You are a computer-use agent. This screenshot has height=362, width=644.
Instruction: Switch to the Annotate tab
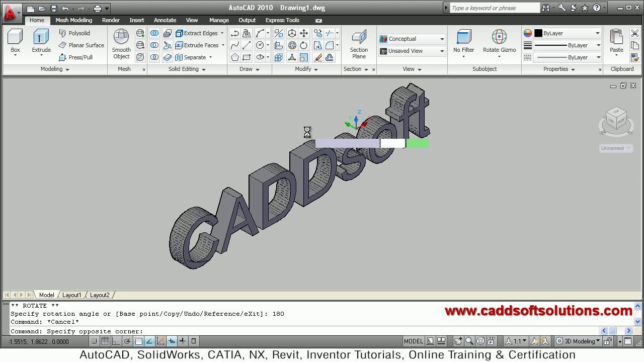tap(165, 20)
